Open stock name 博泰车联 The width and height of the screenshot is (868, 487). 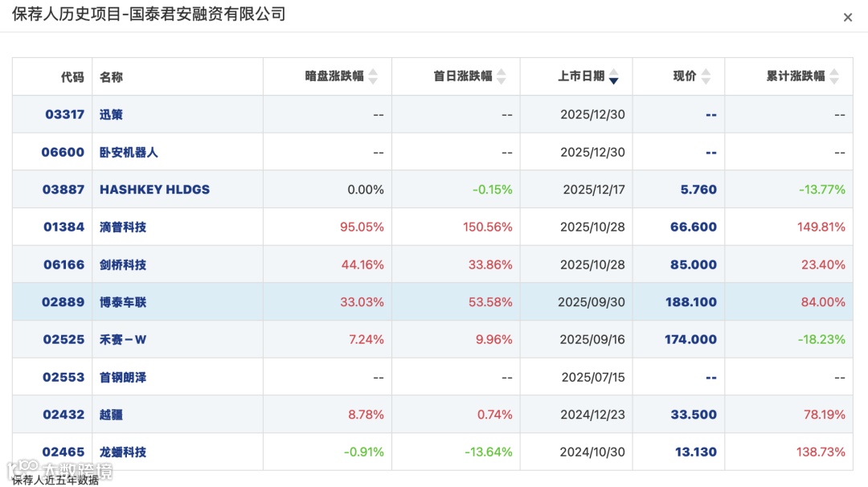pos(123,302)
